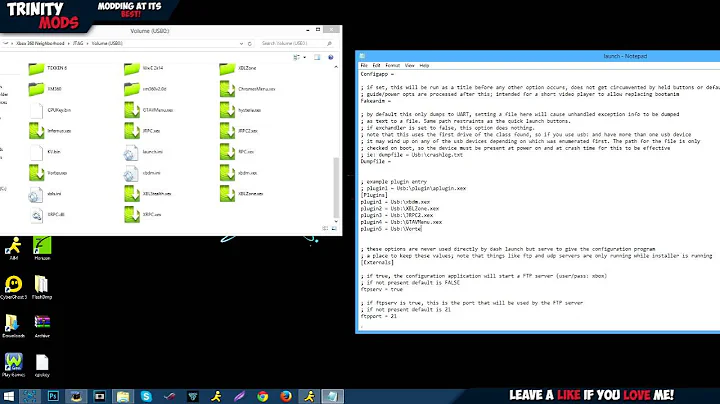This screenshot has height=404, width=720.
Task: Select the stds.ini file
Action: point(45,194)
